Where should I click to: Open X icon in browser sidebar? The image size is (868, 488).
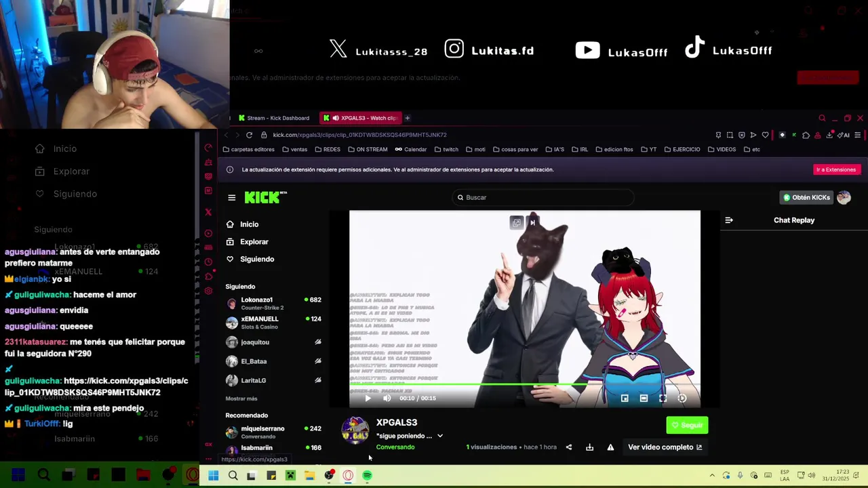click(208, 212)
